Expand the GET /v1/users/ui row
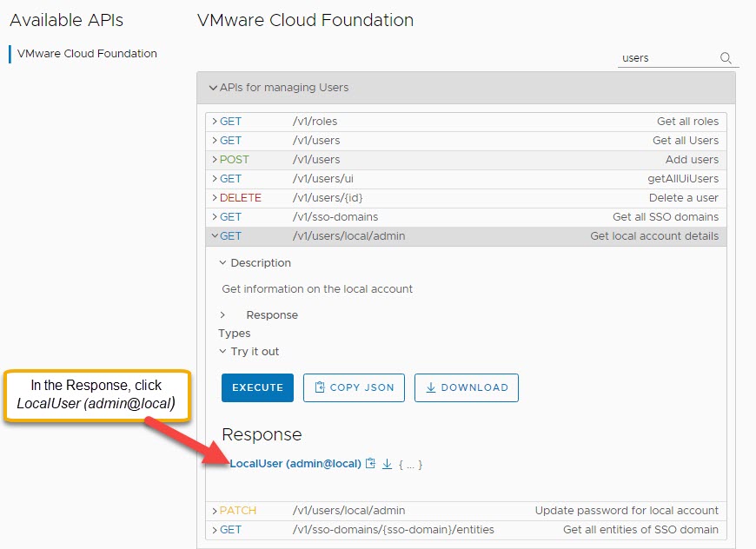756x549 pixels. pyautogui.click(x=215, y=179)
